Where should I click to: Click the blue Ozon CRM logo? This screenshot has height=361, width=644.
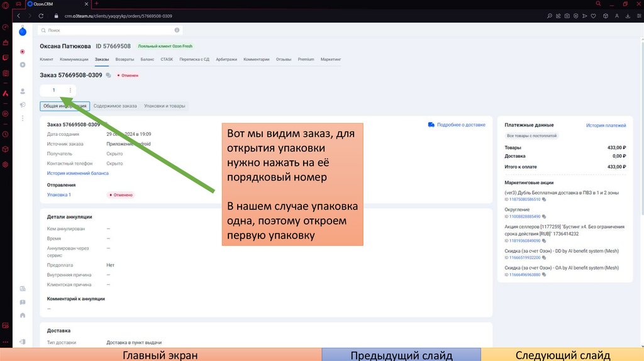[23, 31]
